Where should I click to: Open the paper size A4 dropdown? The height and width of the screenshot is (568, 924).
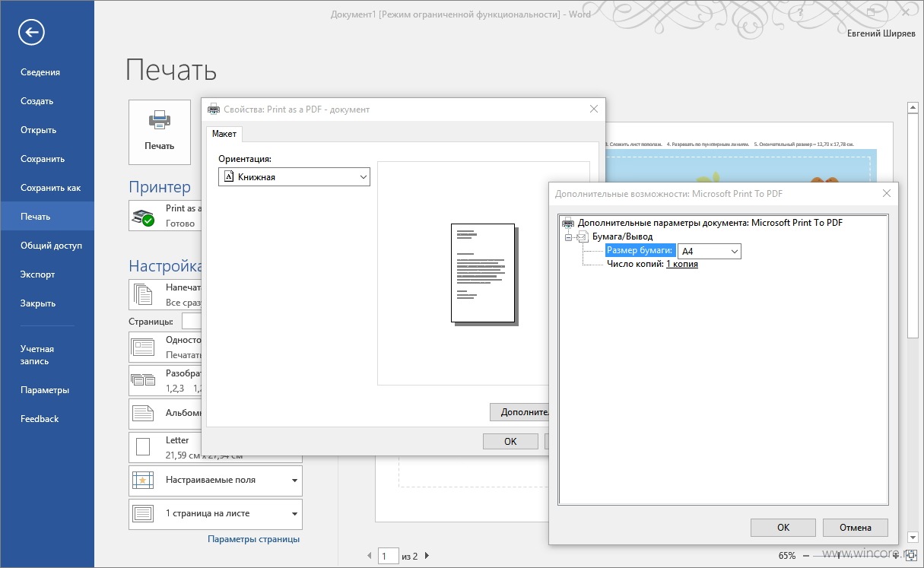pos(710,251)
